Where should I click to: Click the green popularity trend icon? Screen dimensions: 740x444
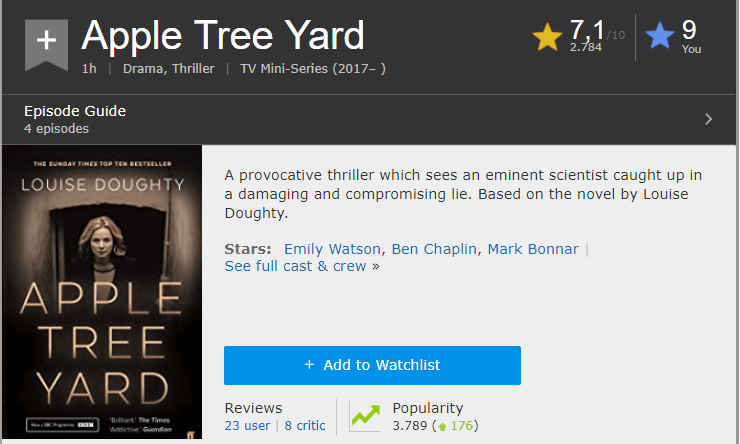pos(365,416)
